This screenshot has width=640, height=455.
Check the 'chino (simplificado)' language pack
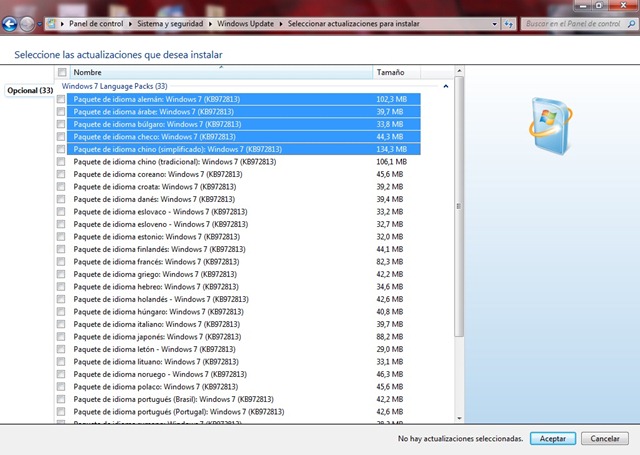(x=61, y=149)
